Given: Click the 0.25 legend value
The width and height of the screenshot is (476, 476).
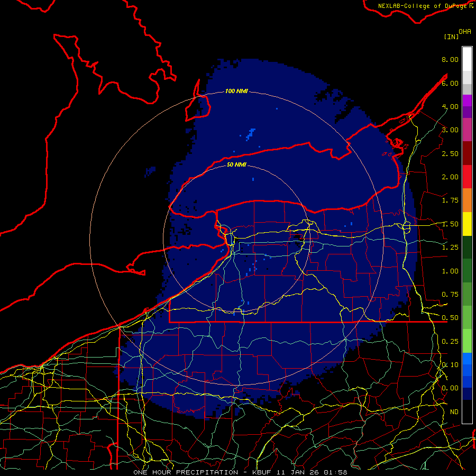Looking at the screenshot, I should click(450, 342).
